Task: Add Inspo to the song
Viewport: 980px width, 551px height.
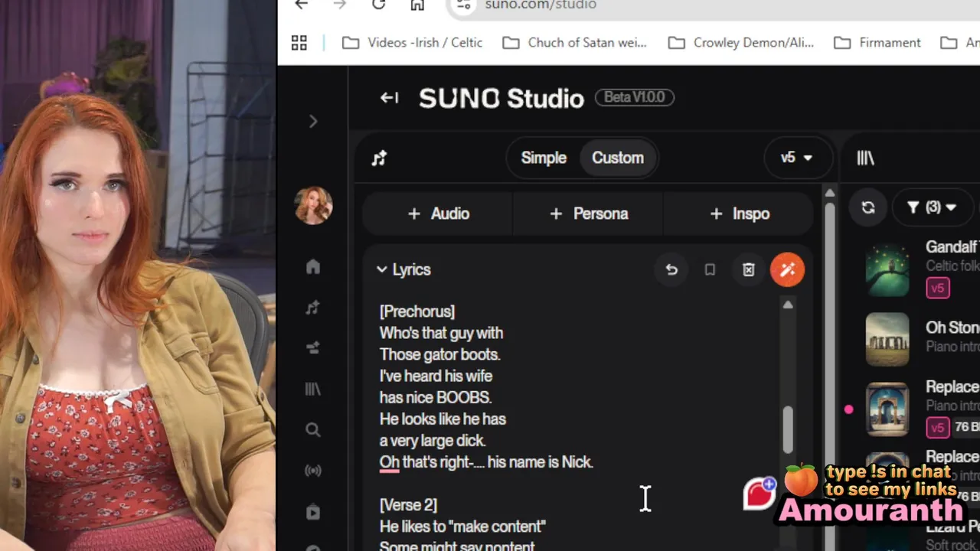Action: click(739, 214)
